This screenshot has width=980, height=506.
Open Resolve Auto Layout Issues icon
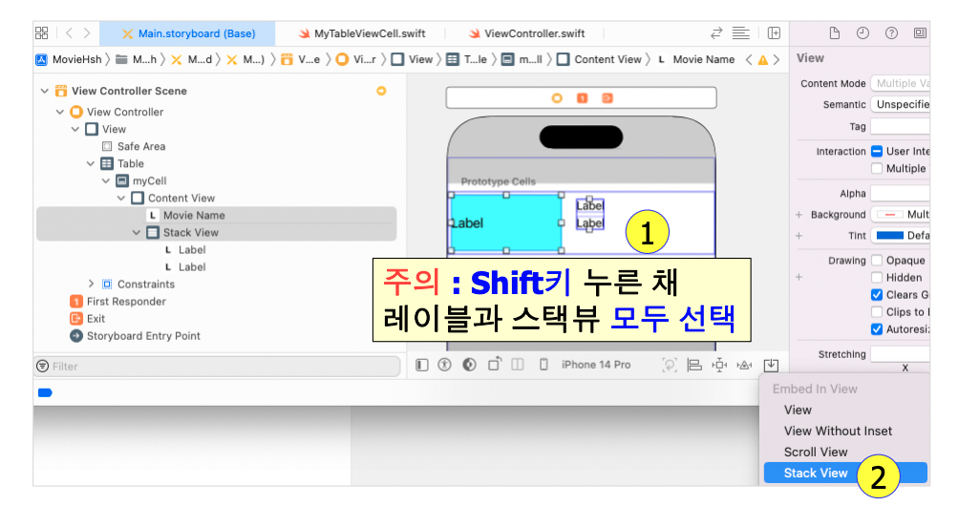point(744,365)
